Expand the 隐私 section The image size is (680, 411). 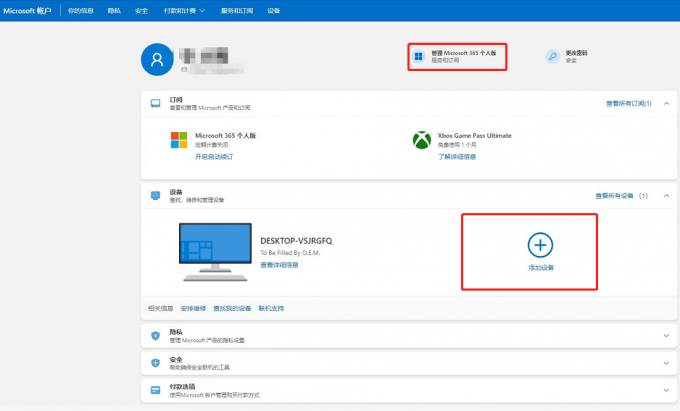pos(667,336)
